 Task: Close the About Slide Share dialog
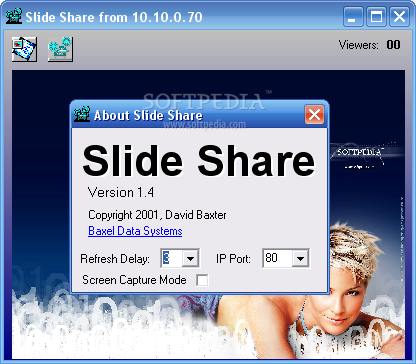(314, 115)
